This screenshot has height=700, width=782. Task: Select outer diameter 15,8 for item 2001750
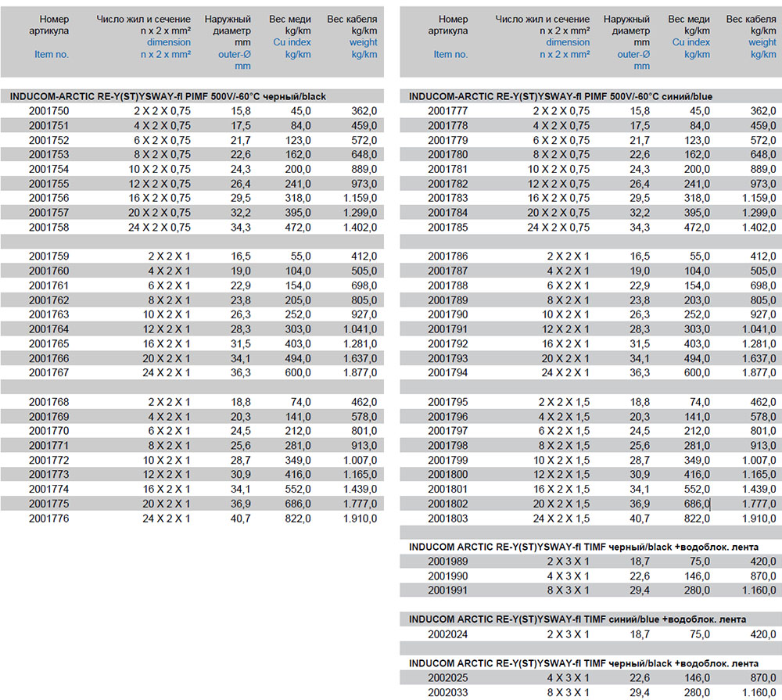coord(240,111)
